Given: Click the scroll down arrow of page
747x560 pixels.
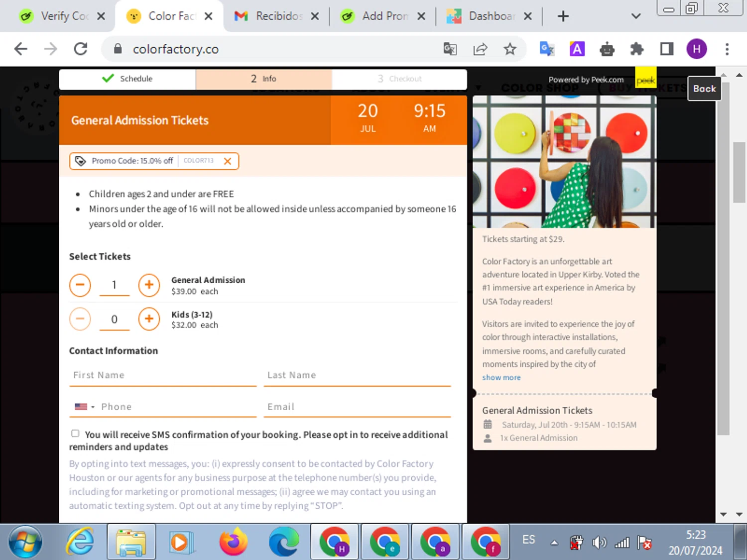Looking at the screenshot, I should pyautogui.click(x=739, y=514).
